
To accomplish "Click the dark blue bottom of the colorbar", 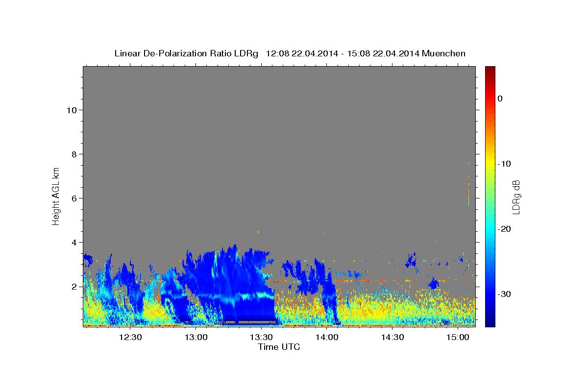I will point(490,322).
